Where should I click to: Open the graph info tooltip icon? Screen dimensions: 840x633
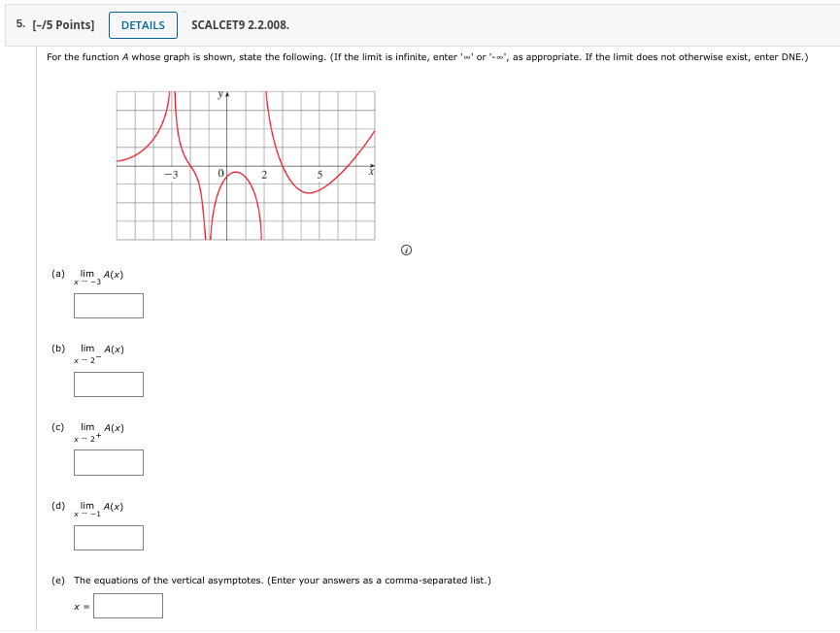click(406, 250)
